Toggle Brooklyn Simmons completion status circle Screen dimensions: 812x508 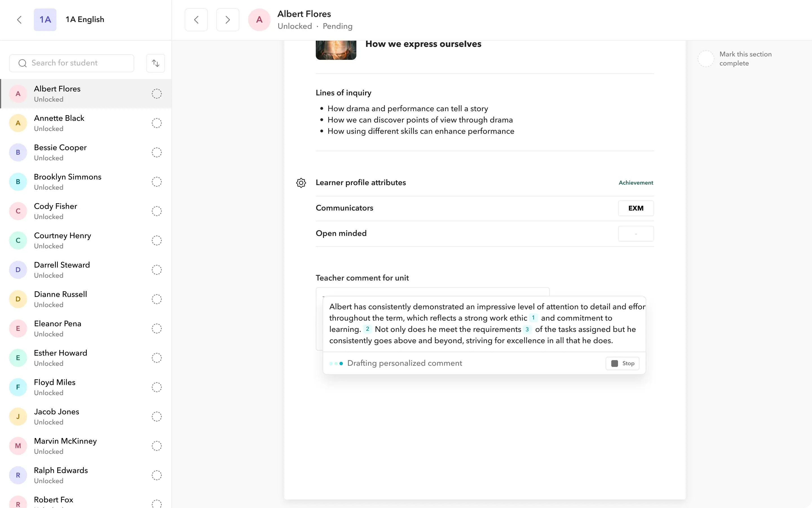click(x=157, y=182)
